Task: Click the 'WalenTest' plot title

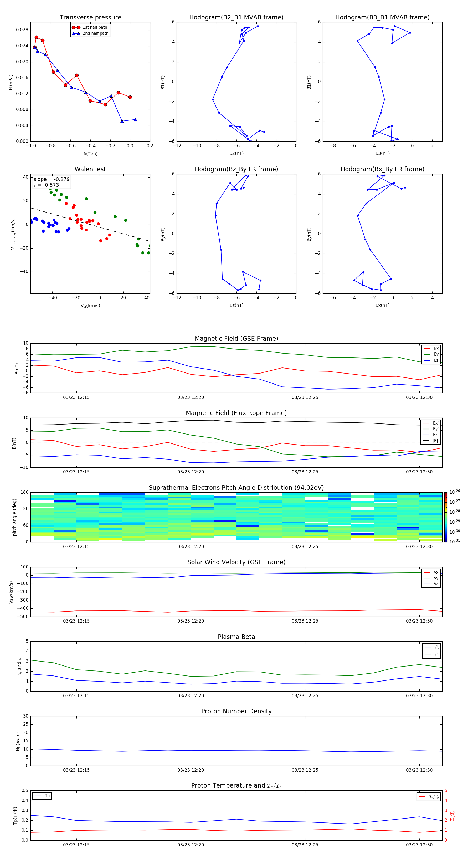Action: coord(90,169)
